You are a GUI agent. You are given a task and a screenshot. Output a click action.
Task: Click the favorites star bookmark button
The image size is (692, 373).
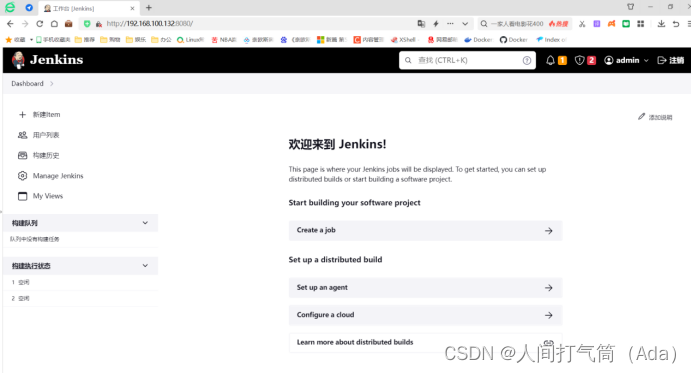[x=15, y=40]
